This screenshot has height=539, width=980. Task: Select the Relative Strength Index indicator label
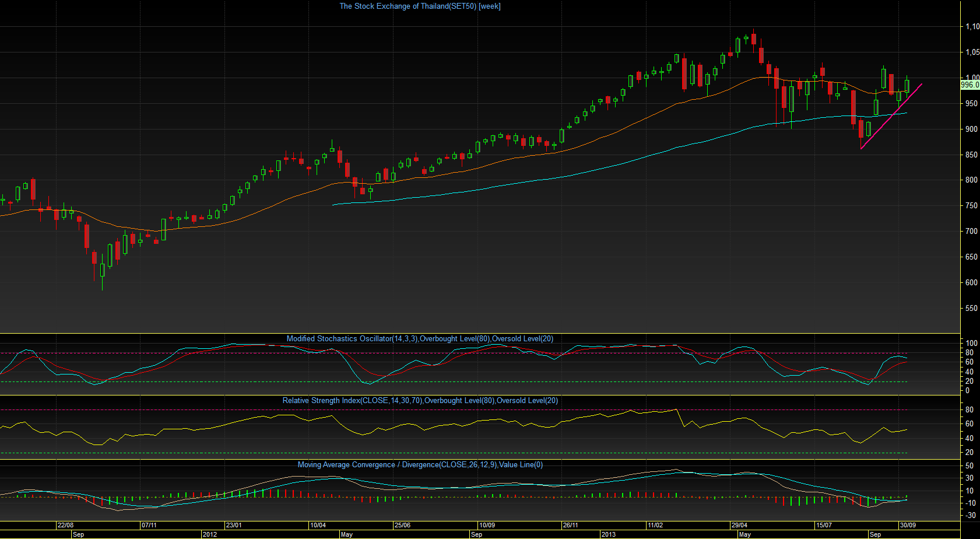pos(420,401)
